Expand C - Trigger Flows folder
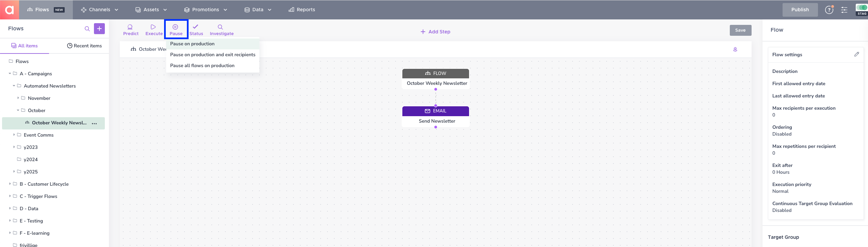 [x=10, y=196]
